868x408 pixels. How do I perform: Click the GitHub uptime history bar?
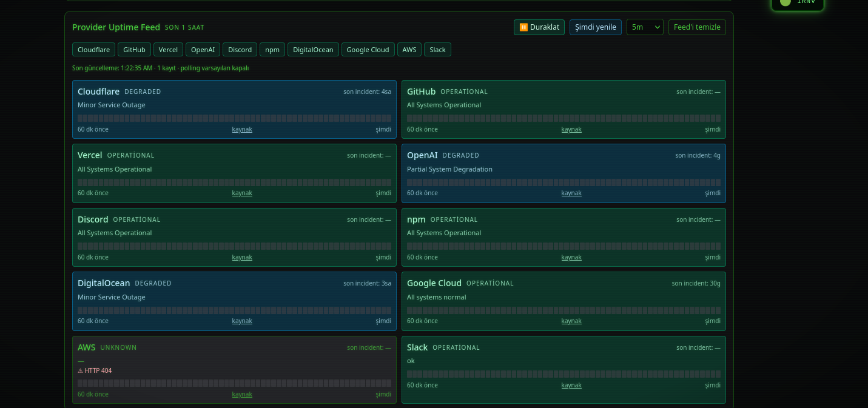(x=564, y=118)
